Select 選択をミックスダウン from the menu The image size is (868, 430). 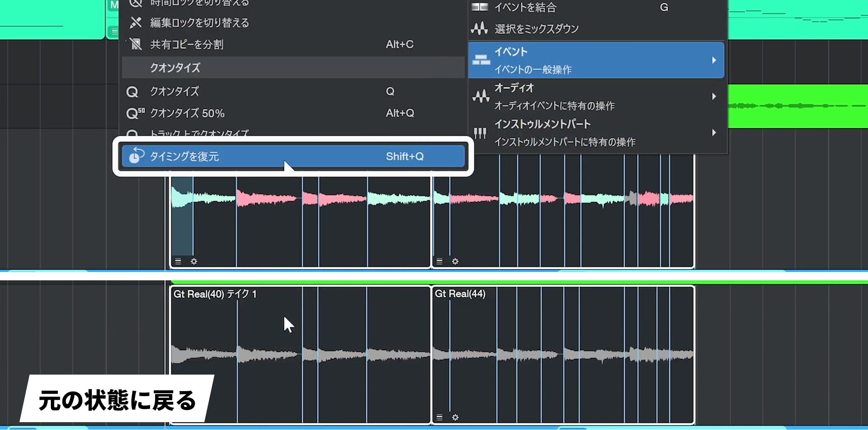[537, 29]
